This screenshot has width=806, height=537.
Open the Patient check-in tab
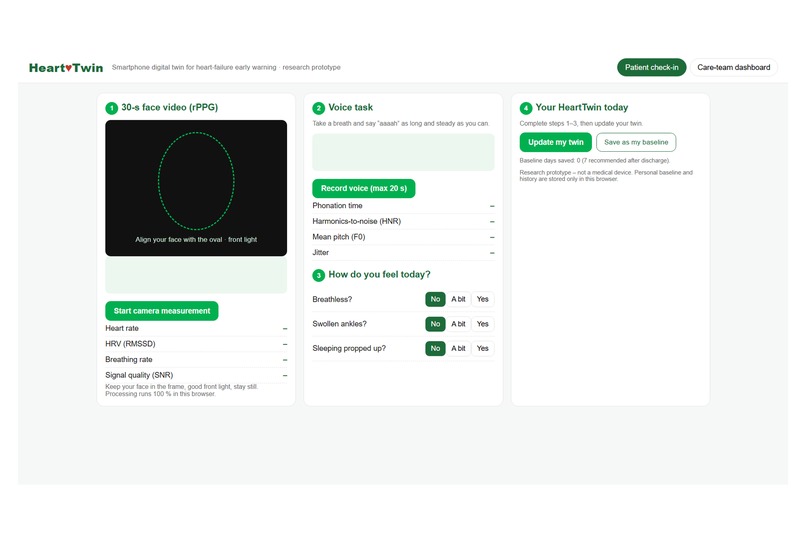651,67
